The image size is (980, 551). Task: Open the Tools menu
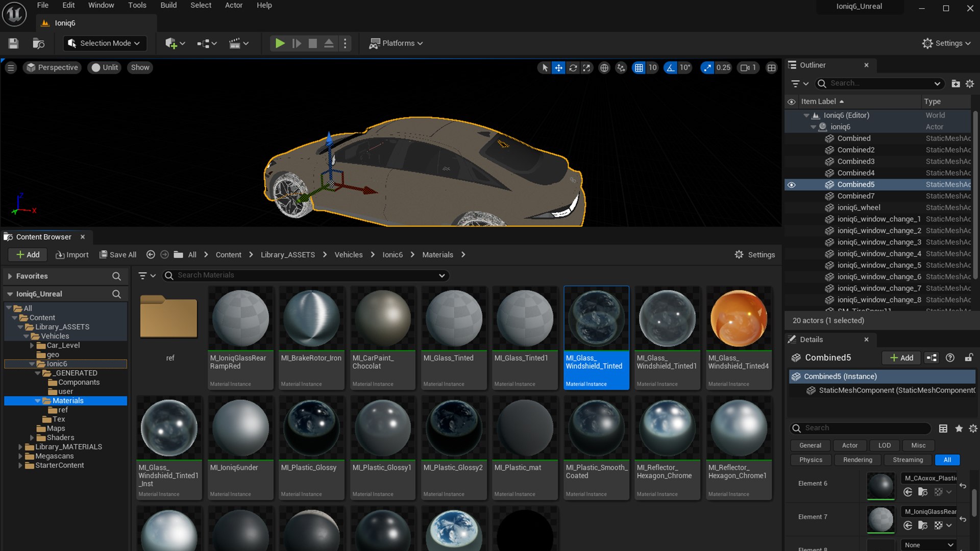pos(137,6)
